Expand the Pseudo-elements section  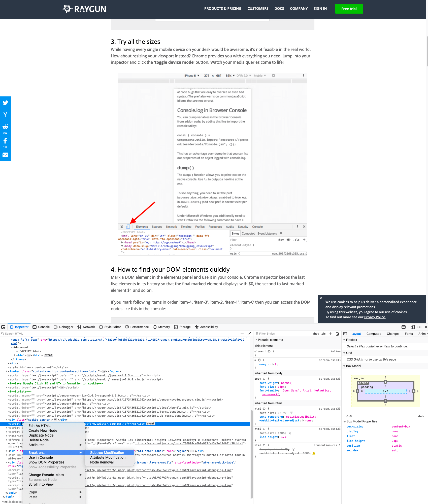click(x=256, y=340)
